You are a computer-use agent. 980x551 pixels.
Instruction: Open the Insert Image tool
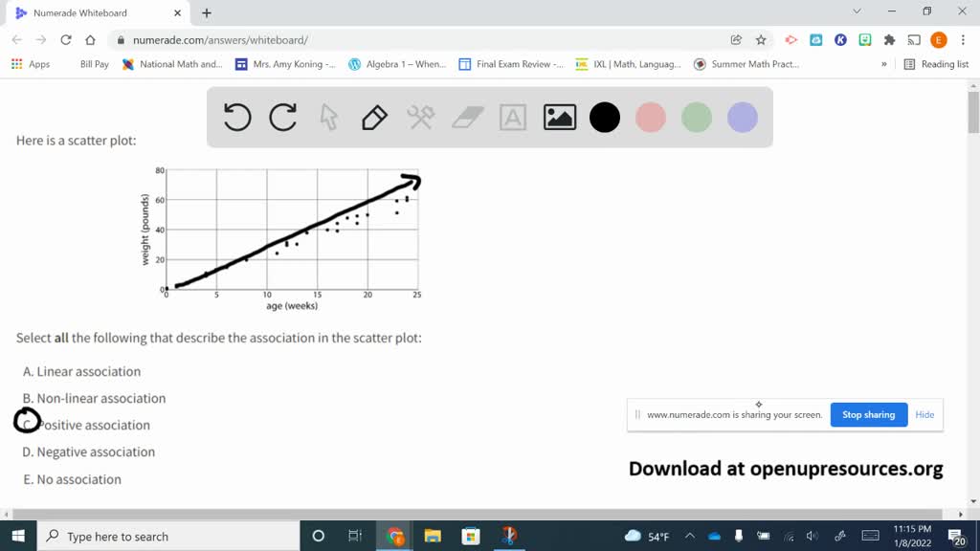tap(559, 117)
